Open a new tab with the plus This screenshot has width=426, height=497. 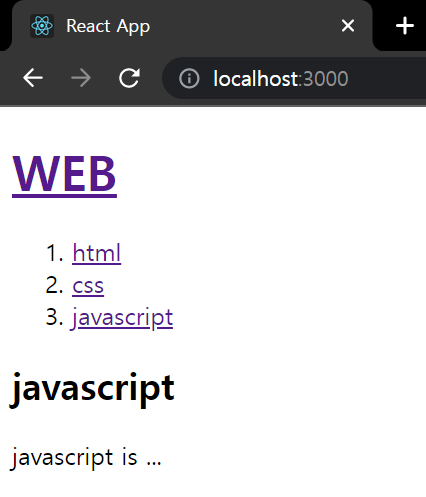pyautogui.click(x=405, y=26)
